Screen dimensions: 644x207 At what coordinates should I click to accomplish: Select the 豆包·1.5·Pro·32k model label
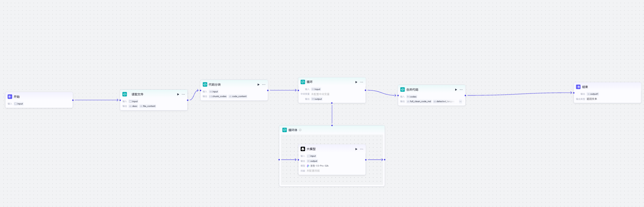click(x=319, y=166)
